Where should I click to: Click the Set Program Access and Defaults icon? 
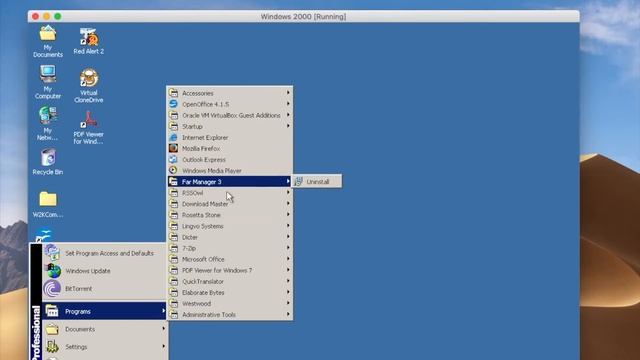(x=53, y=253)
